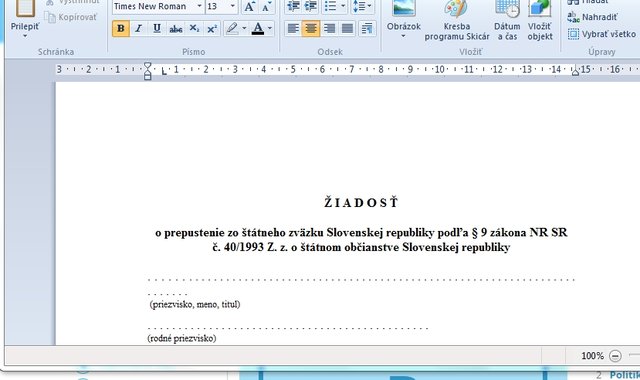640x380 pixels.
Task: Toggle bold formatting
Action: (121, 29)
